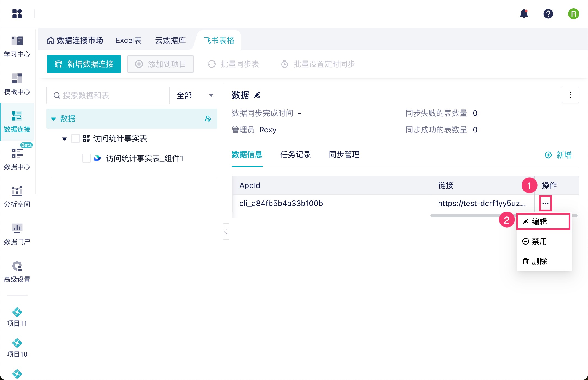Screen dimensions: 588x380
Task: Check the 访问统计事实表_组件1 checkbox
Action: pyautogui.click(x=87, y=158)
